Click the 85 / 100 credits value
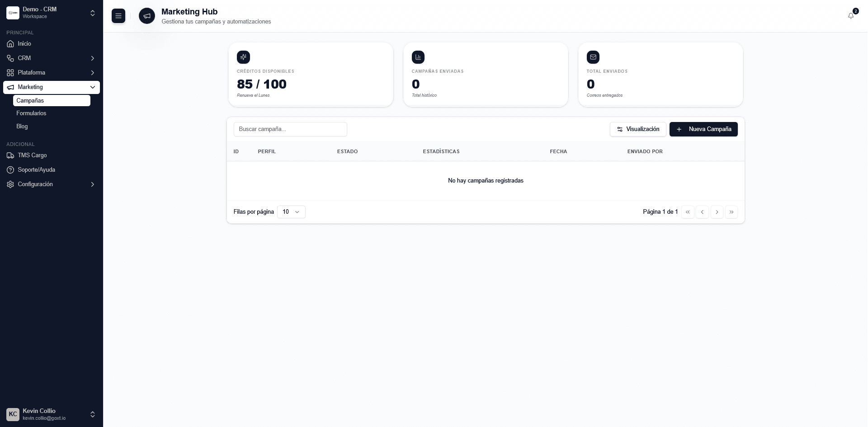Image resolution: width=868 pixels, height=427 pixels. (x=262, y=84)
